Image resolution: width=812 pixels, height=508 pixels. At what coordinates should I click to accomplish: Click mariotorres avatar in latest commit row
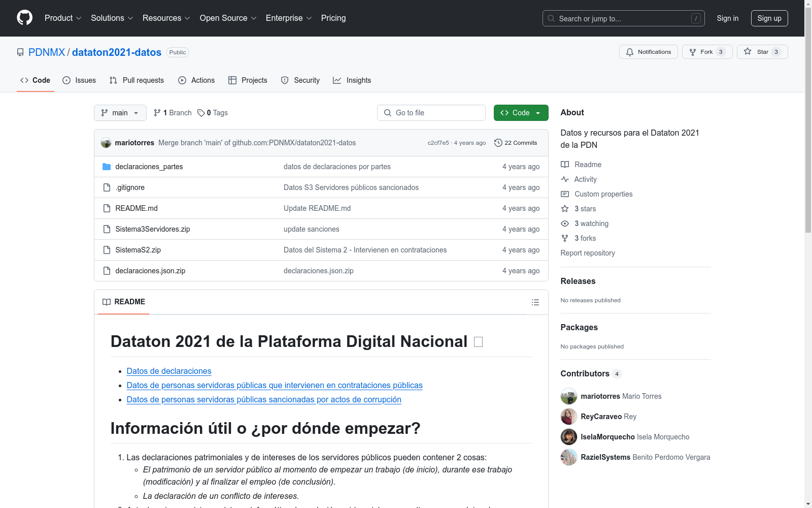click(x=106, y=143)
